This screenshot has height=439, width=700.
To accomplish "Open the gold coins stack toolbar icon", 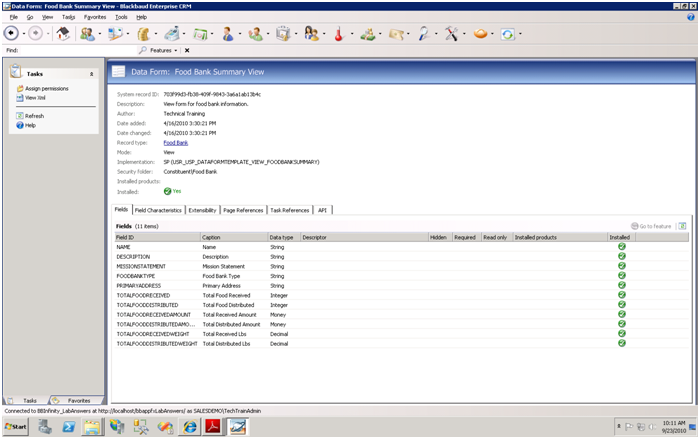I will coord(143,33).
